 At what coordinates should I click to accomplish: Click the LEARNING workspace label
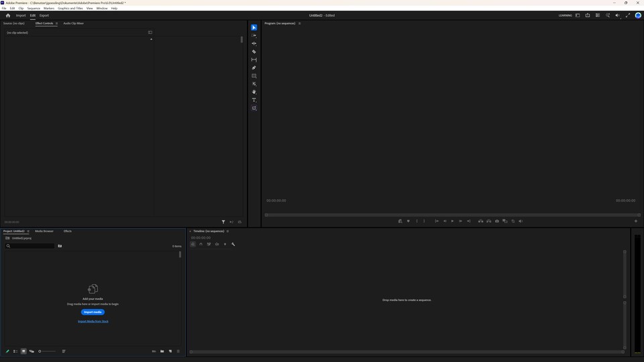565,15
